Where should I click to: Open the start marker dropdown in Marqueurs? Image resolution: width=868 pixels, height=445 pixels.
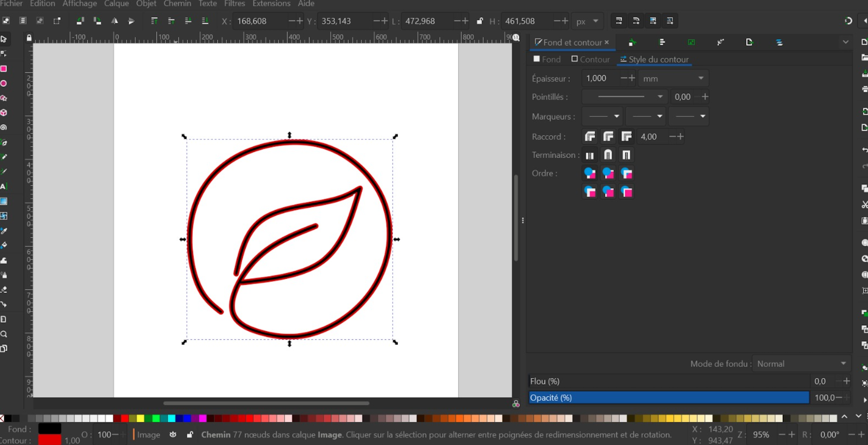click(602, 116)
